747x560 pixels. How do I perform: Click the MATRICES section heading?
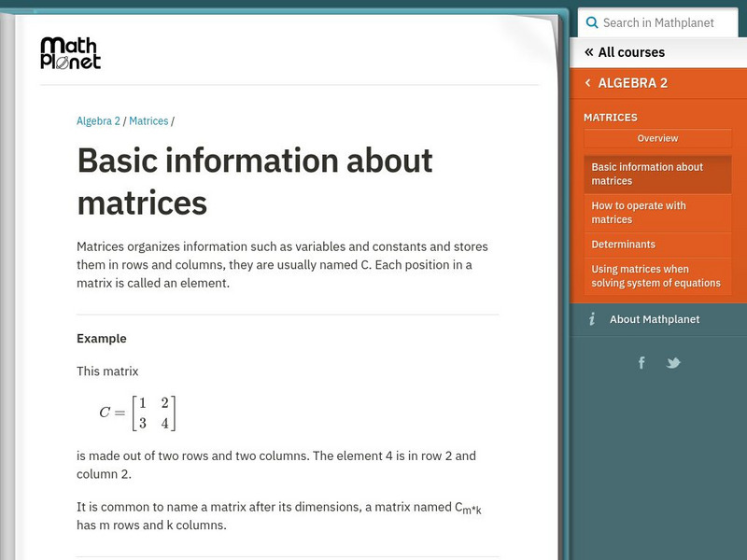[611, 118]
